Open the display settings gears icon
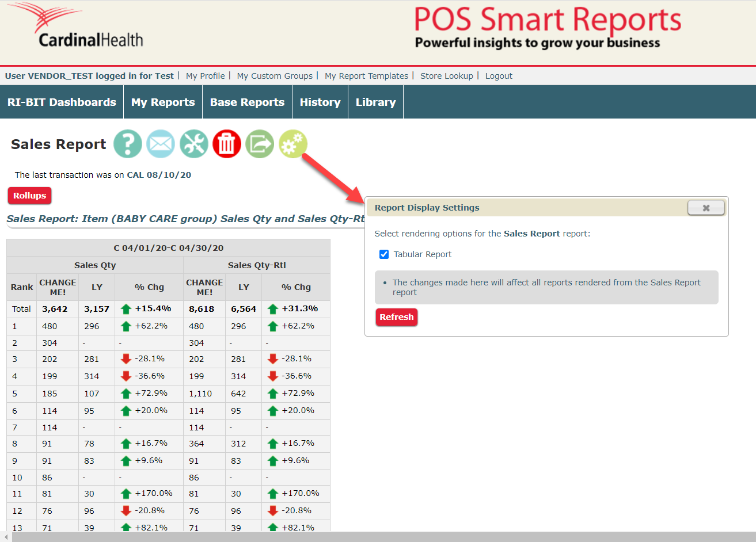Screen dimensions: 756x542 tap(293, 144)
